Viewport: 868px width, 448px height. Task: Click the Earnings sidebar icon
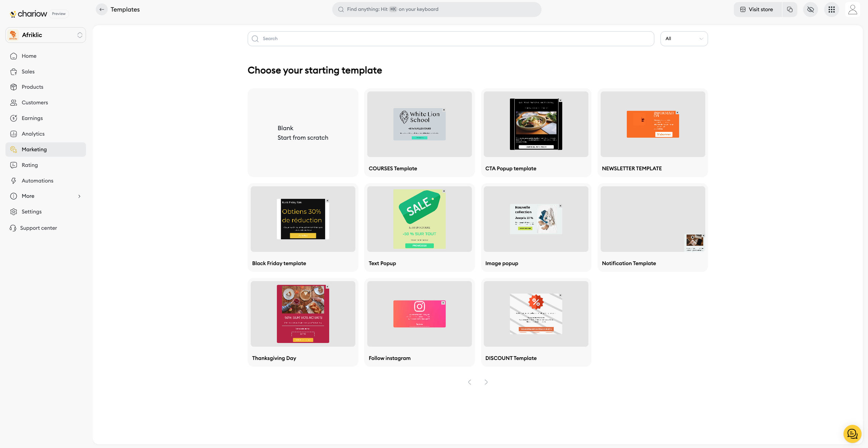click(14, 118)
